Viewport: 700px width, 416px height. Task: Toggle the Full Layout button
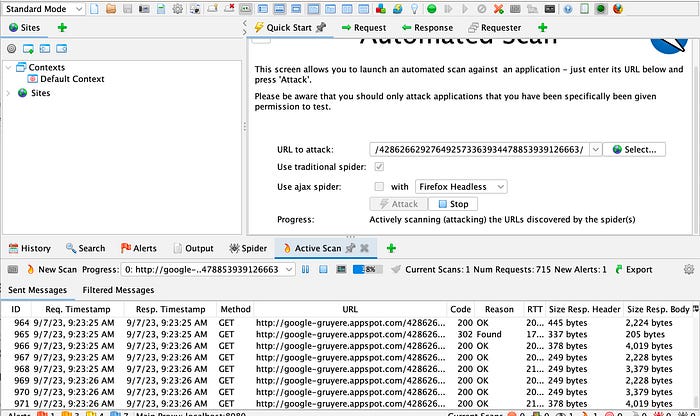pos(296,8)
